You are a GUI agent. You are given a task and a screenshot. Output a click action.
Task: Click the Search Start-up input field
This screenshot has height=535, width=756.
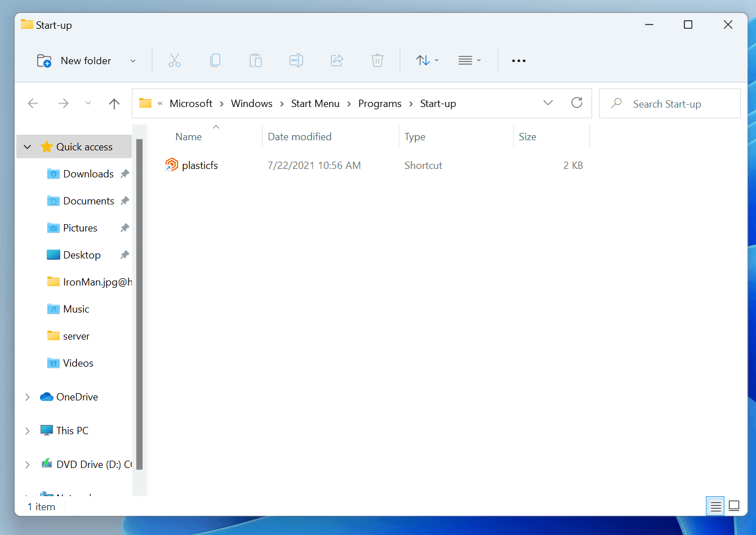pyautogui.click(x=670, y=104)
